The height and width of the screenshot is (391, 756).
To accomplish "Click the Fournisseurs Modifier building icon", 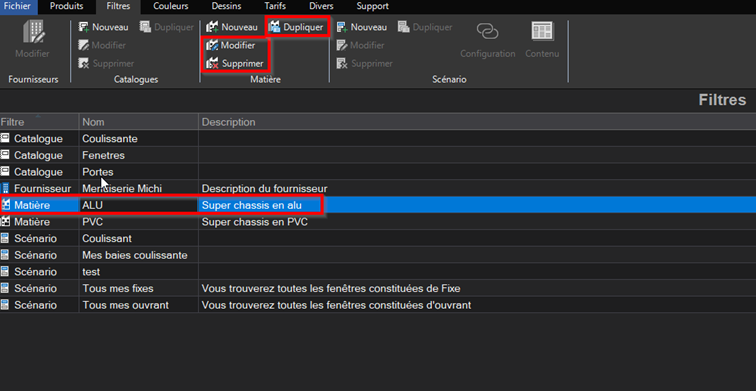I will [x=33, y=33].
